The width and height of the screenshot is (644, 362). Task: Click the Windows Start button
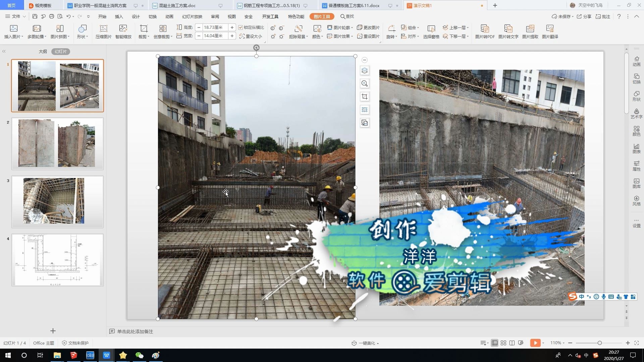(x=8, y=355)
